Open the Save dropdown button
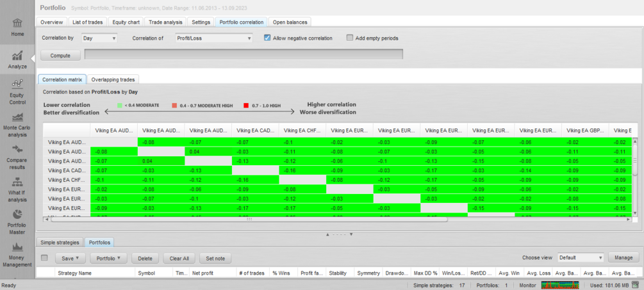Viewport: 644px width, 290px height. tap(70, 259)
